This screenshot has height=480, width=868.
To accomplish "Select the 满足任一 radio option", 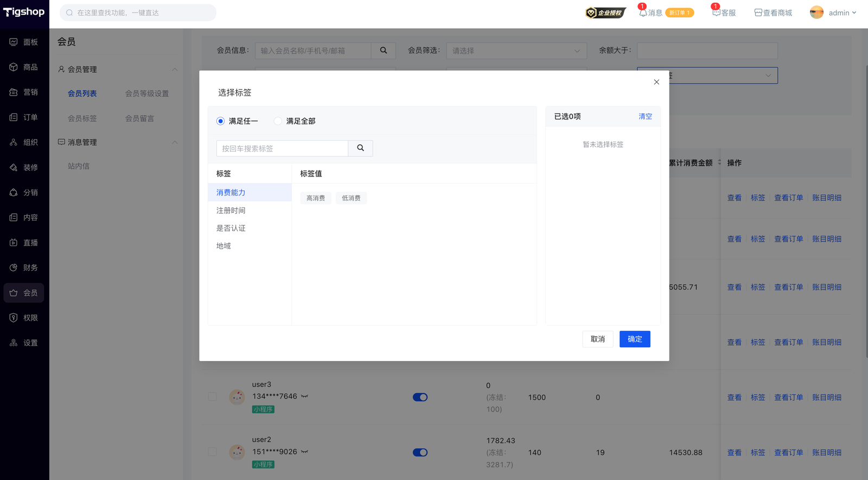I will 220,121.
